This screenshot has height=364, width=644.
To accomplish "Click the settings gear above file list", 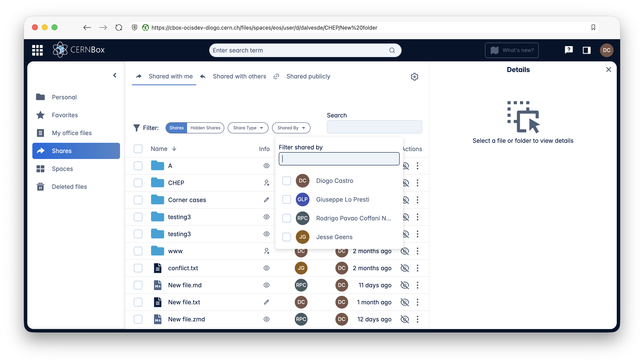I will point(414,77).
